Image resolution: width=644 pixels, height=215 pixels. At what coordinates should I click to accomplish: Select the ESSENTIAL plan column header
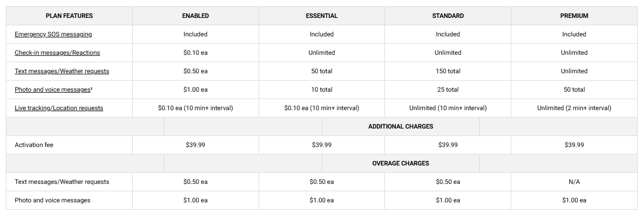pos(322,16)
